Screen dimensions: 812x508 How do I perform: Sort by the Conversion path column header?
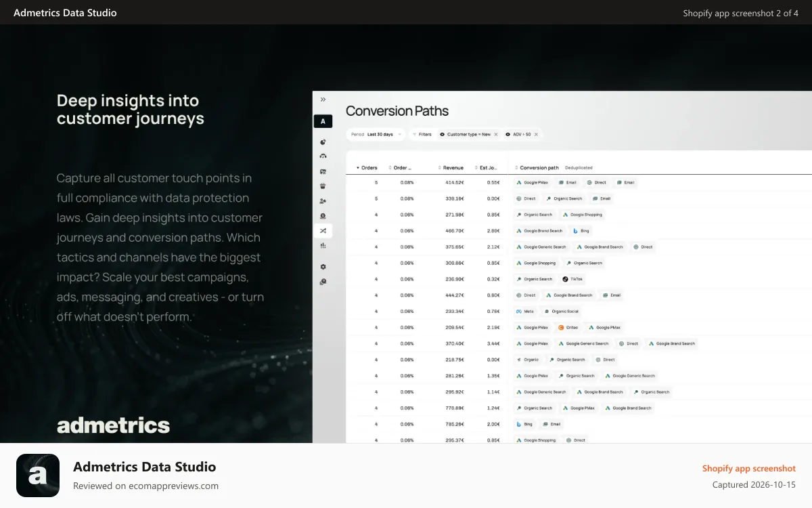[x=537, y=167]
